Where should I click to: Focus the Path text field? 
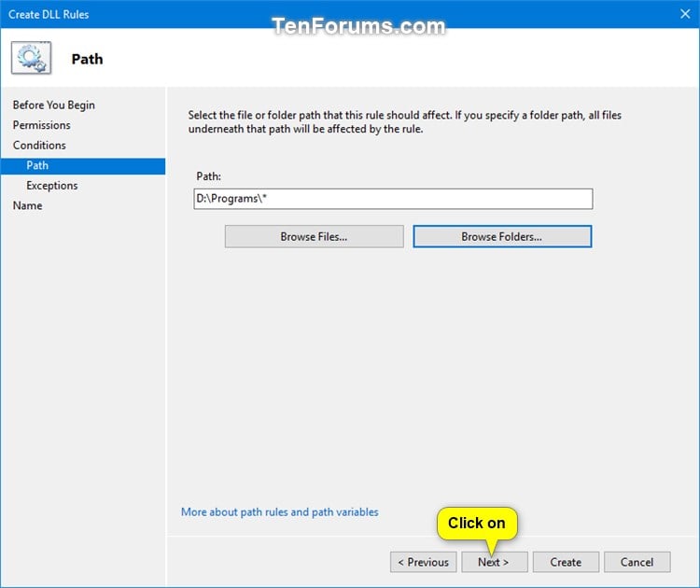click(393, 199)
